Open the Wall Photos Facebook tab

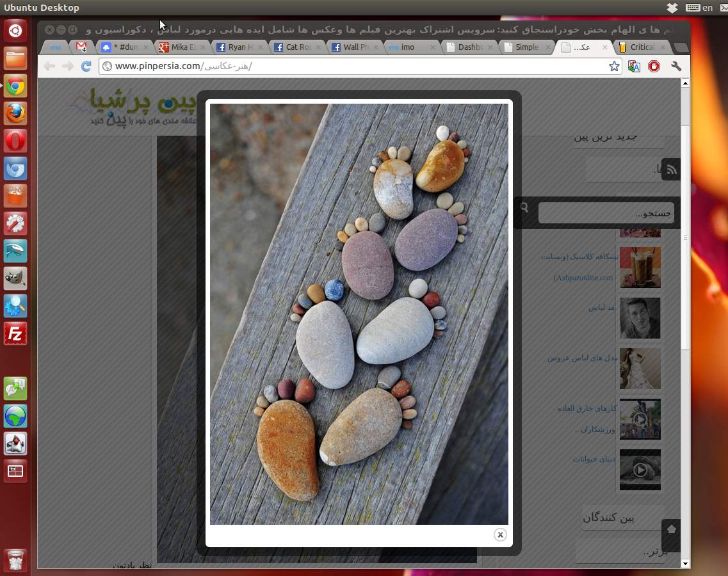point(354,47)
